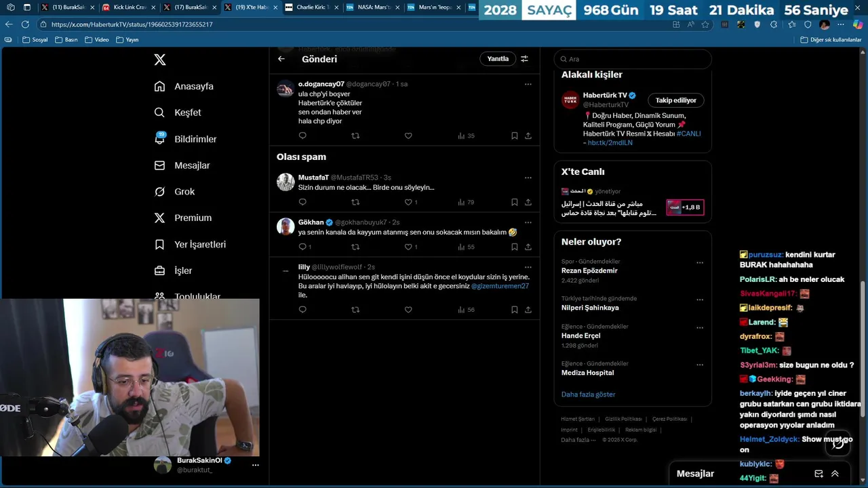868x488 pixels.
Task: Open İşler from the sidebar
Action: pyautogui.click(x=173, y=270)
